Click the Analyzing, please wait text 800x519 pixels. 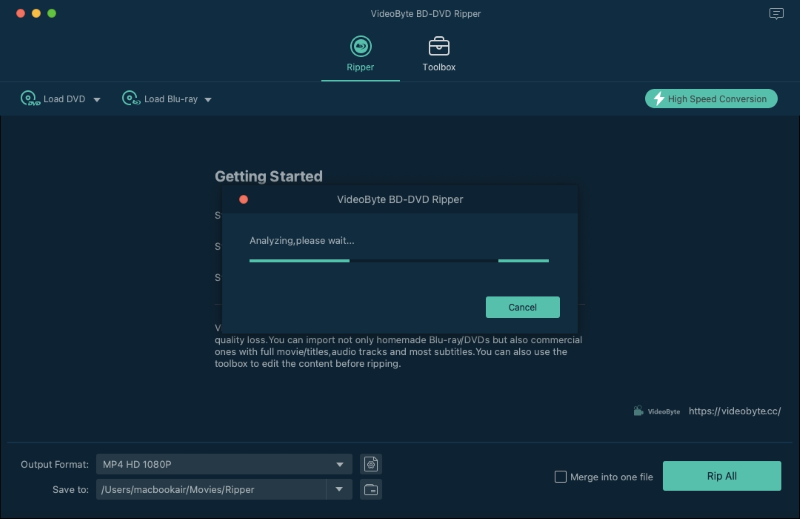302,240
